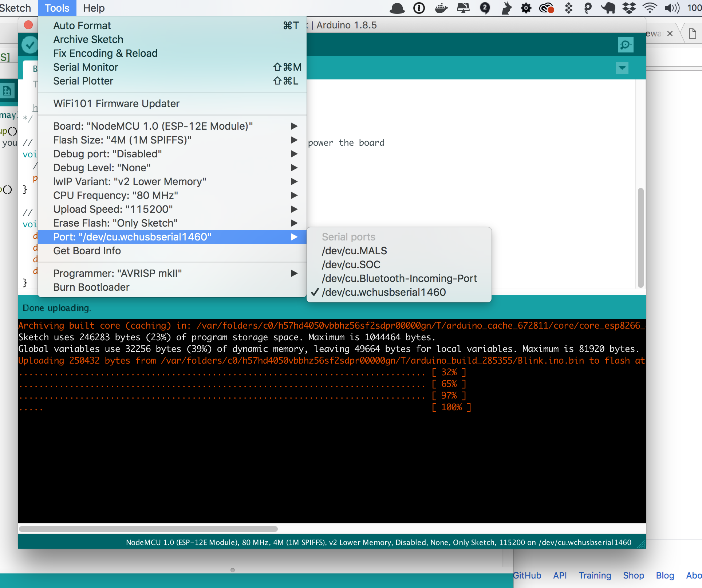Image resolution: width=702 pixels, height=588 pixels.
Task: Open Serial Monitor magnifier icon
Action: click(x=626, y=45)
